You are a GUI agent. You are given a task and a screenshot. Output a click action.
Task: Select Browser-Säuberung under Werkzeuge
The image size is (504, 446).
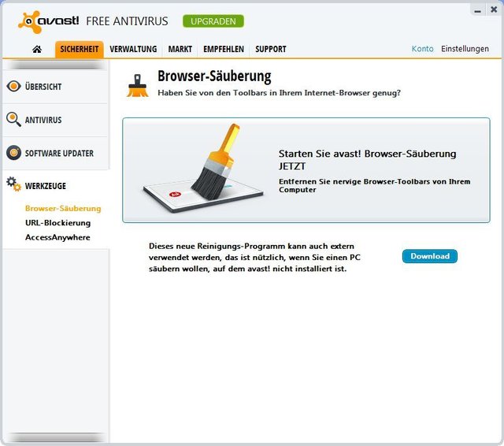63,208
